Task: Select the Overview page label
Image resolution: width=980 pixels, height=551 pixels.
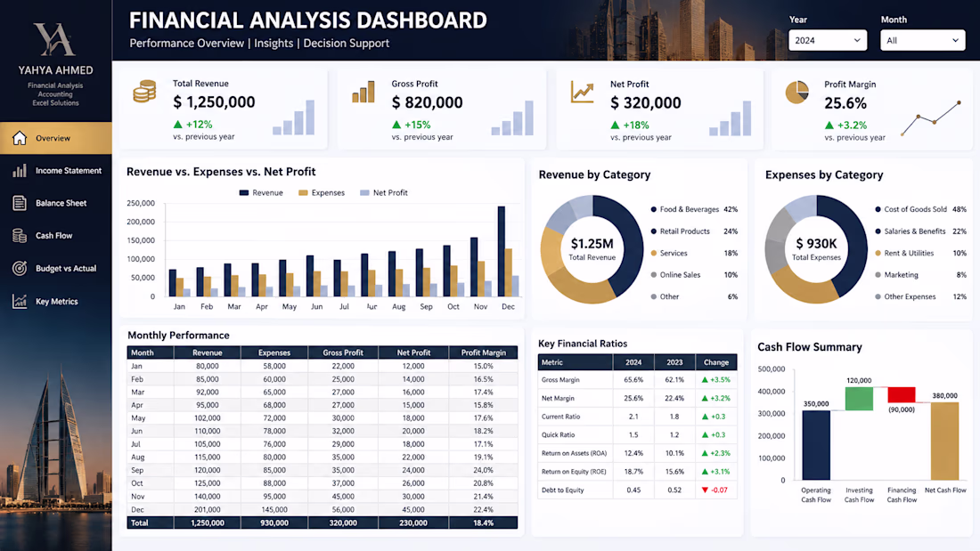Action: (53, 138)
